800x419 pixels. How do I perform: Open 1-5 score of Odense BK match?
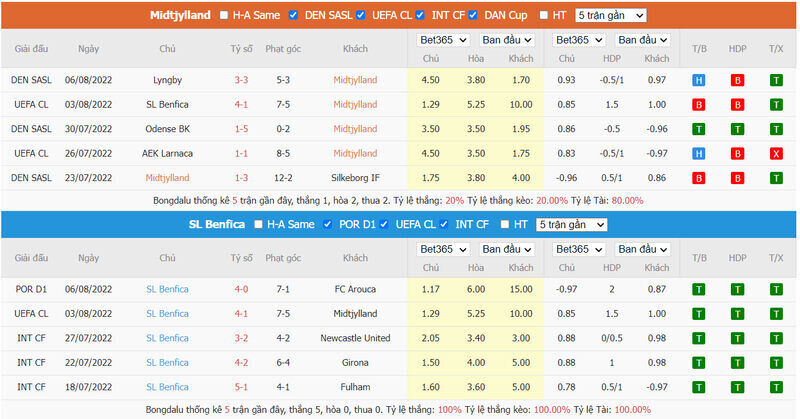[x=241, y=129]
